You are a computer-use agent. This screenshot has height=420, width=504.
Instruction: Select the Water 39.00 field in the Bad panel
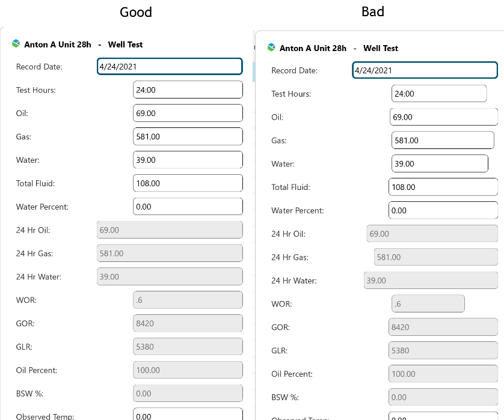(x=440, y=164)
